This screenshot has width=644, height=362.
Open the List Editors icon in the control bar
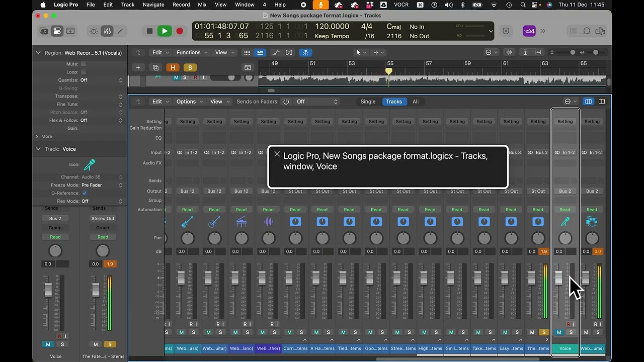tap(574, 31)
